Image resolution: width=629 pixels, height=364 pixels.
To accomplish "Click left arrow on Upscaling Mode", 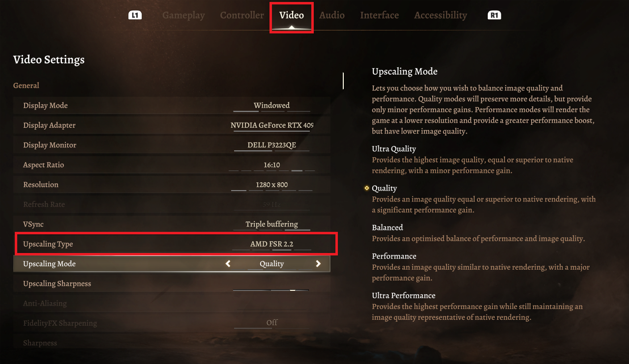I will click(x=228, y=264).
